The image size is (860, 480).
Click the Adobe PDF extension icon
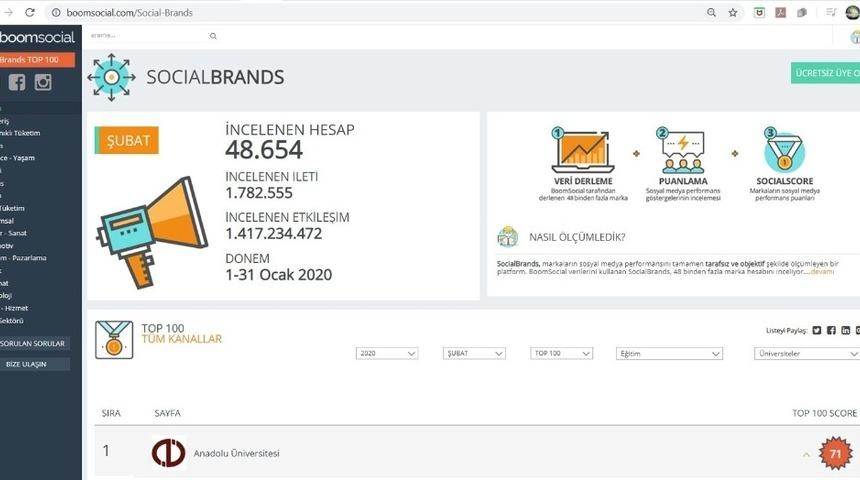coord(780,12)
